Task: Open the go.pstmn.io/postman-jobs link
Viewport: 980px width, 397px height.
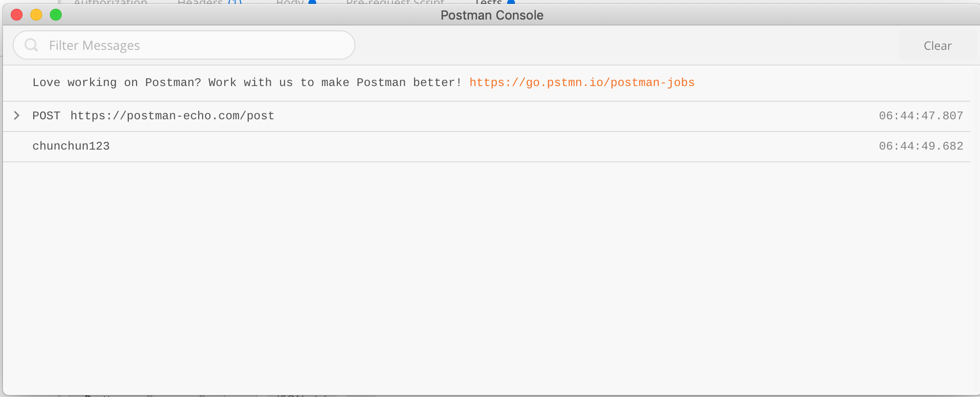Action: [x=582, y=82]
